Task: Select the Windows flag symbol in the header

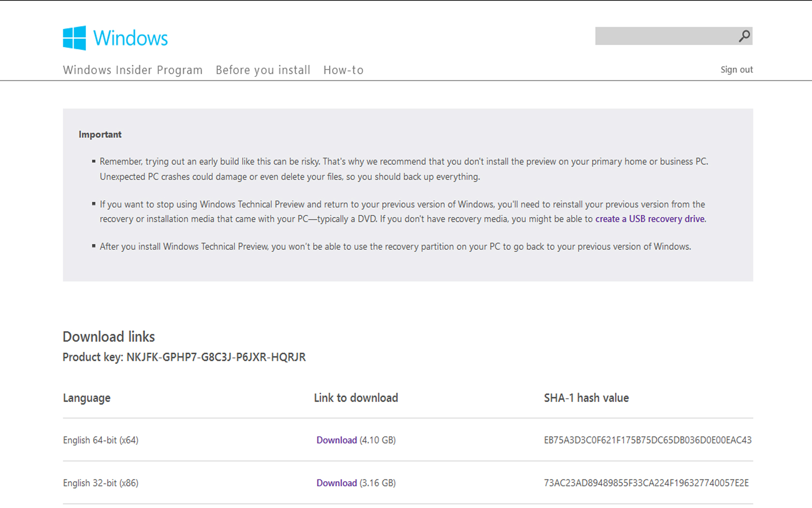Action: click(x=74, y=38)
